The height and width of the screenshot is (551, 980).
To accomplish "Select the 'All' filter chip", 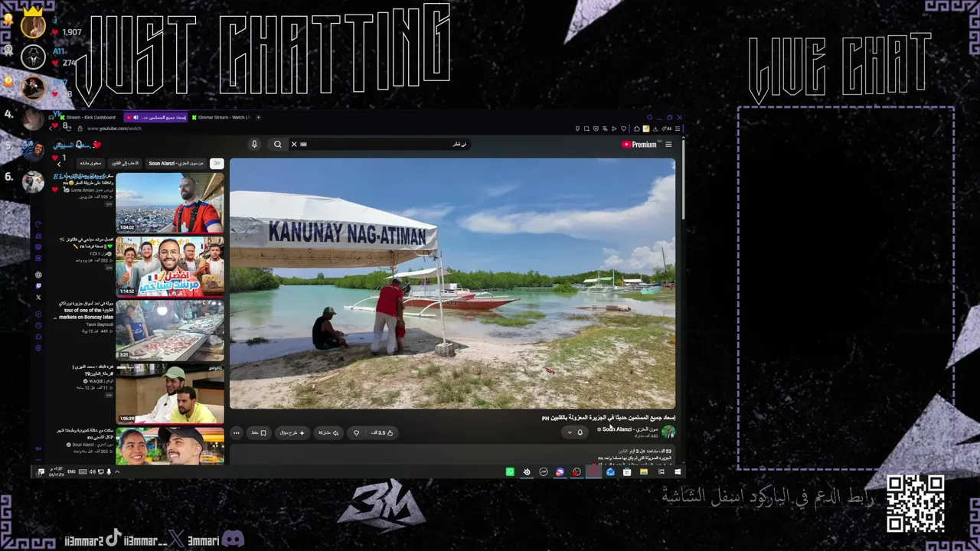I will (x=217, y=163).
